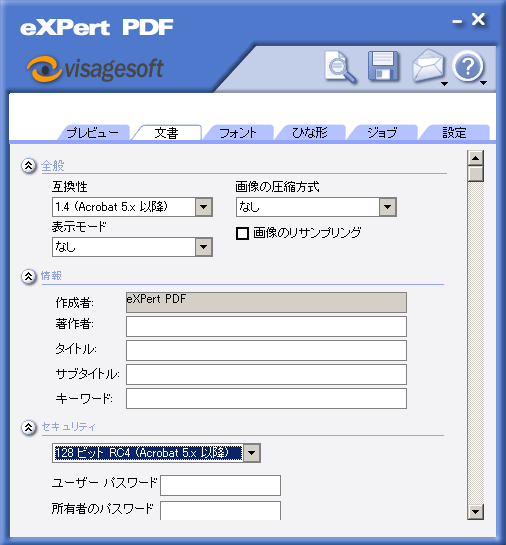Click the scrollbar down arrow
The height and width of the screenshot is (545, 506).
click(475, 512)
